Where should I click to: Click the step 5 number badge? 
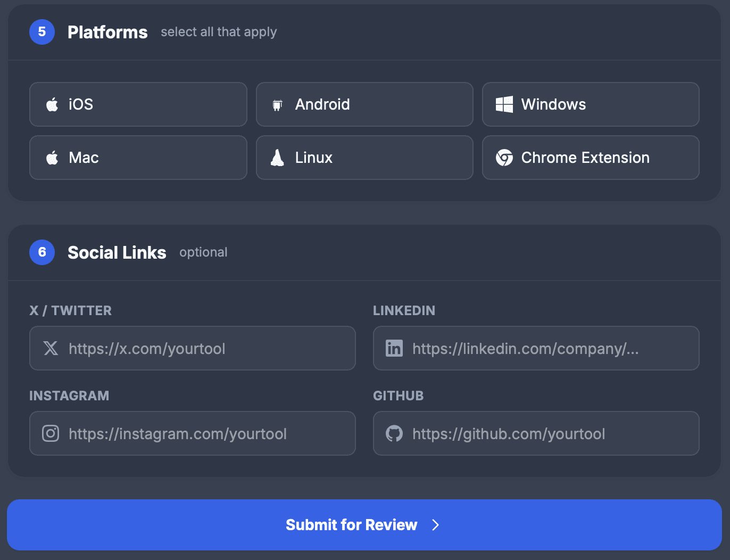coord(42,32)
